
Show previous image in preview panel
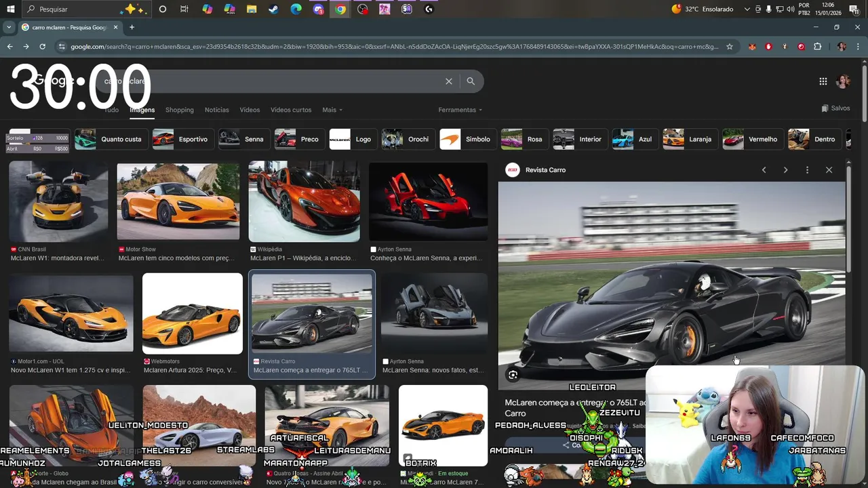tap(764, 170)
